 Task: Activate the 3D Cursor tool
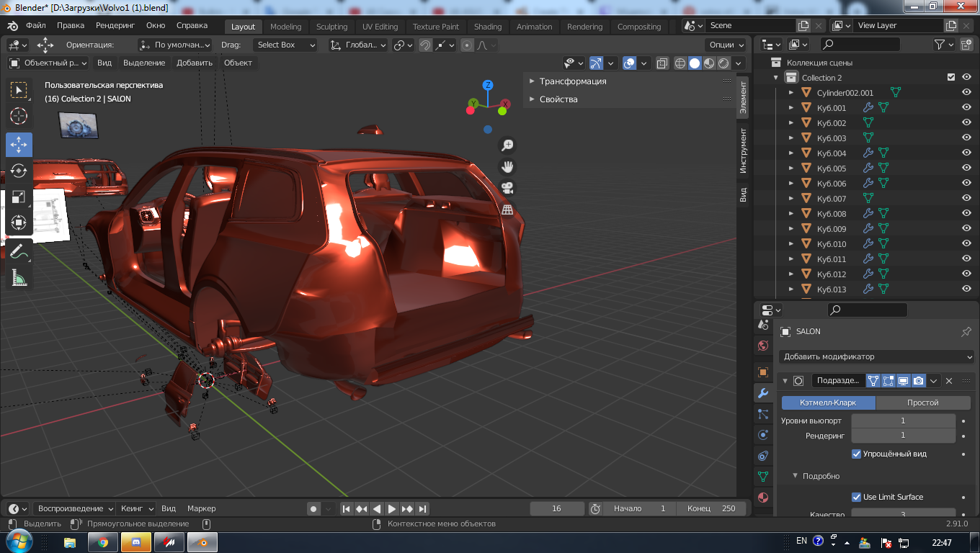19,116
